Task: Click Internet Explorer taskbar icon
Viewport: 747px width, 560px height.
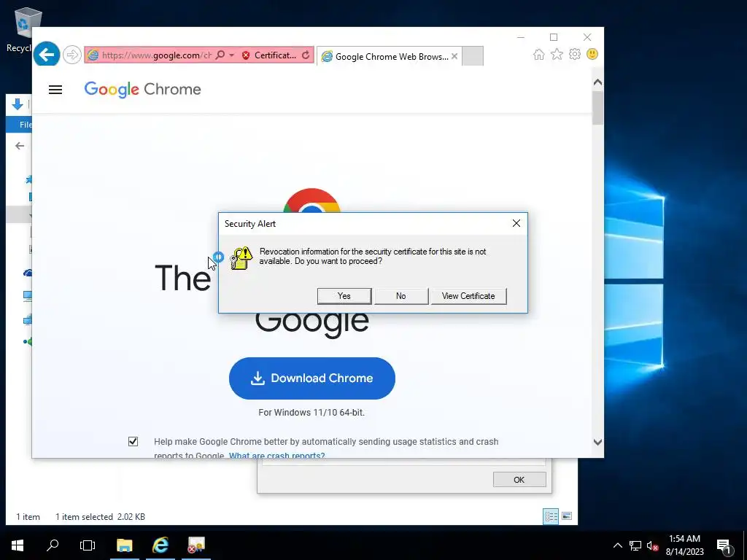Action: click(160, 545)
